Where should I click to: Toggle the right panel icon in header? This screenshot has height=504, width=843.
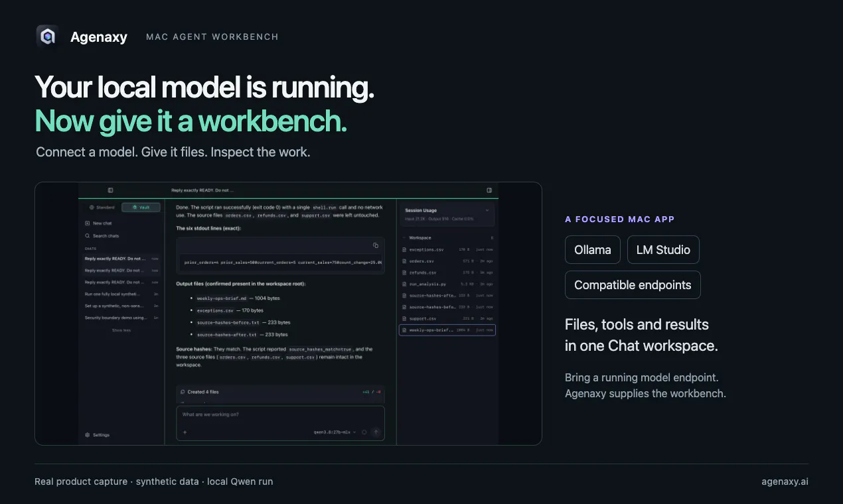click(489, 190)
